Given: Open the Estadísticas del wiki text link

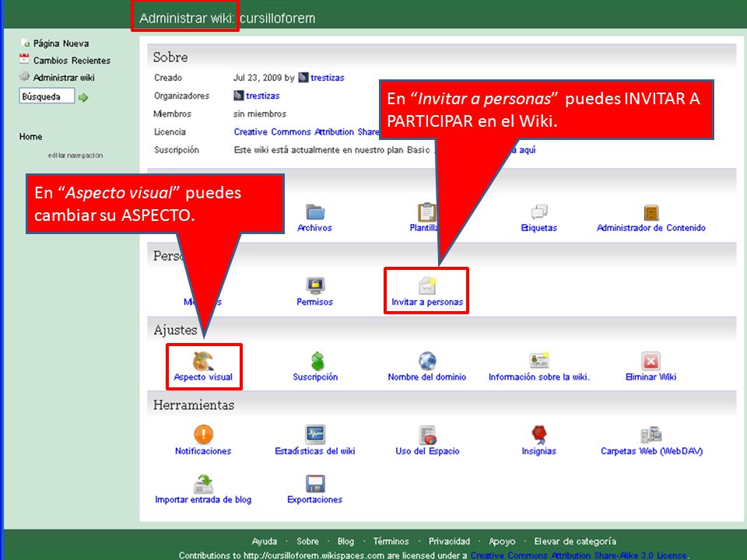Looking at the screenshot, I should click(315, 451).
